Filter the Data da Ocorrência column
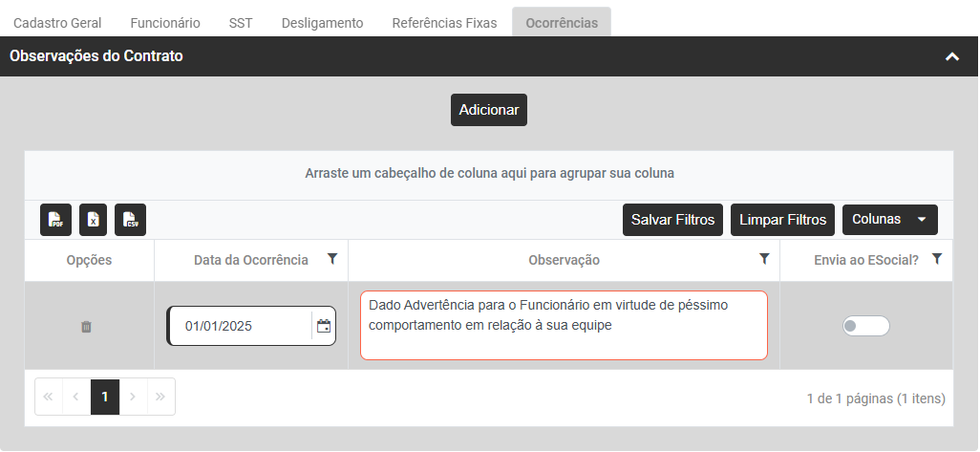This screenshot has width=980, height=452. pyautogui.click(x=331, y=259)
